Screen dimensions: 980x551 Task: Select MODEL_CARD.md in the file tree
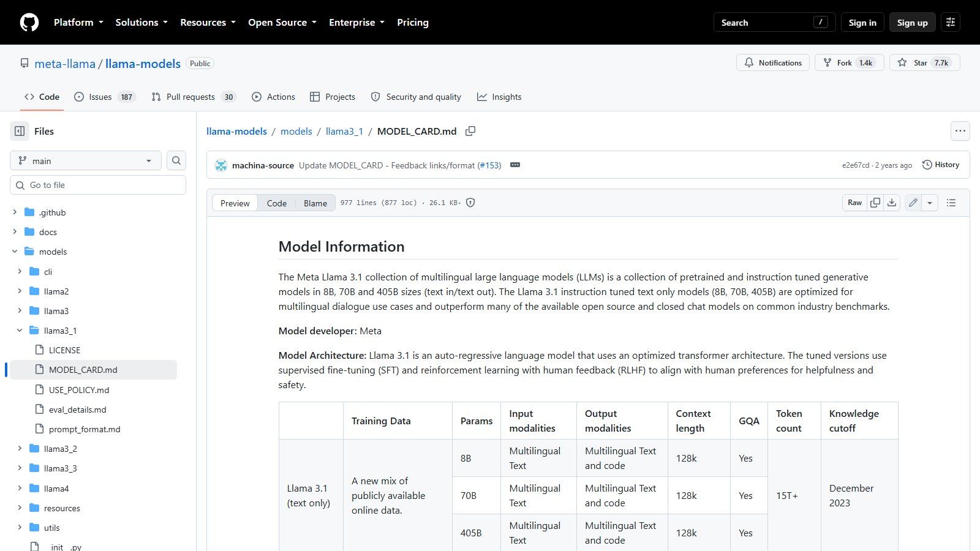point(93,370)
